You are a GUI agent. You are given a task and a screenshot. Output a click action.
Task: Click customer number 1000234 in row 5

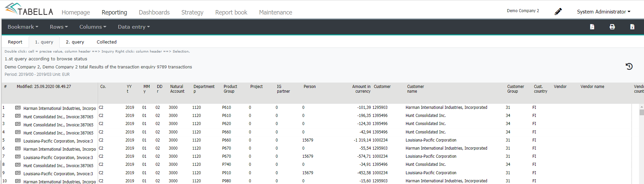[x=380, y=140]
